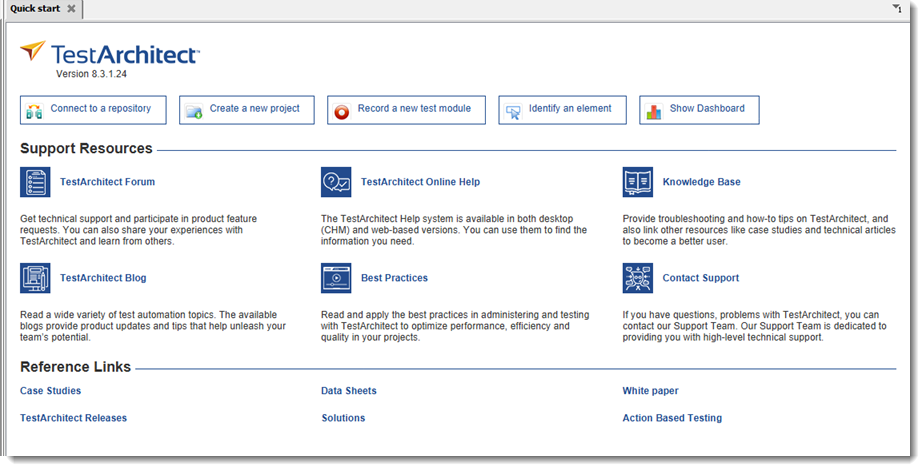This screenshot has height=471, width=924.
Task: Open the tab list dropdown arrow
Action: point(897,8)
